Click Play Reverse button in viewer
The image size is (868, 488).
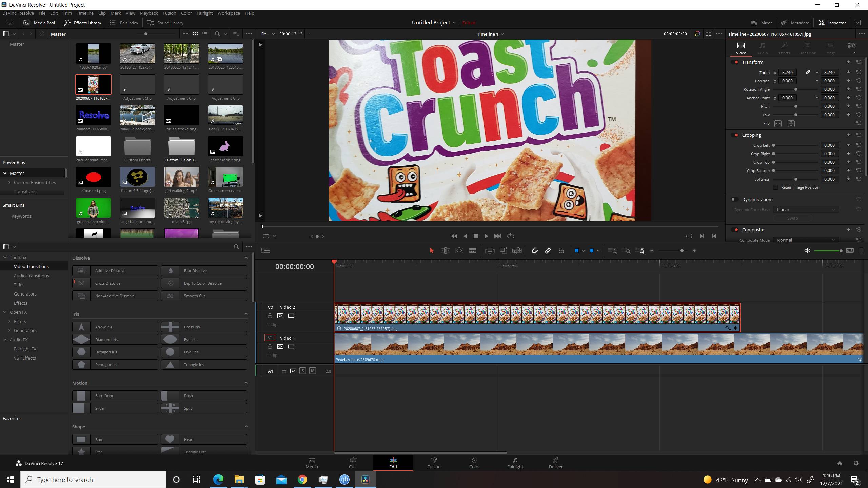click(x=465, y=236)
